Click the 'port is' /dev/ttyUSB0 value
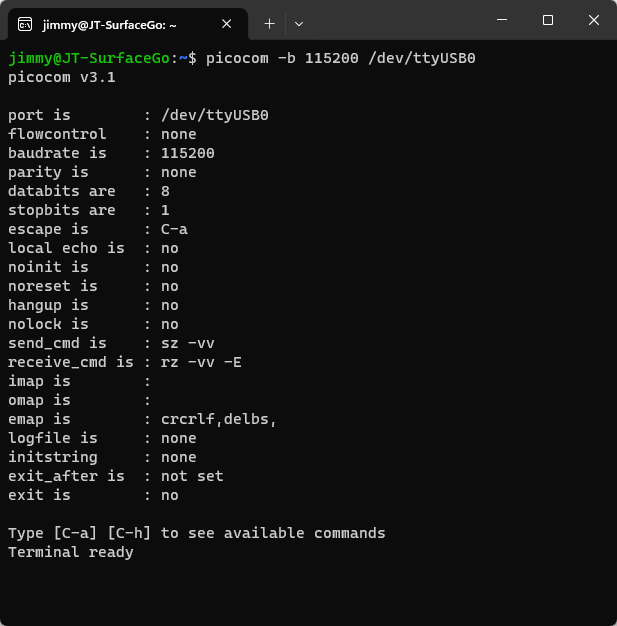 click(215, 115)
